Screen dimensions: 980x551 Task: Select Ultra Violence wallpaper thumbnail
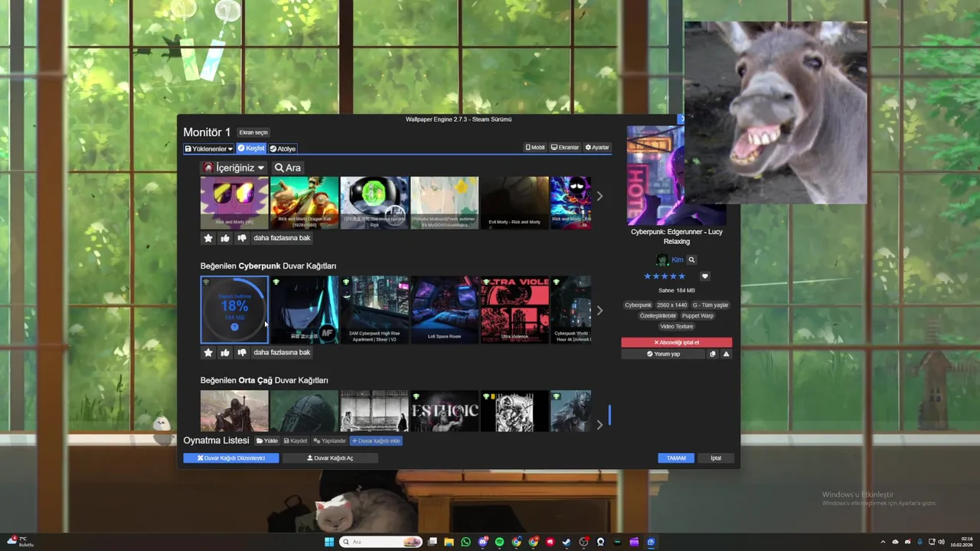(514, 310)
